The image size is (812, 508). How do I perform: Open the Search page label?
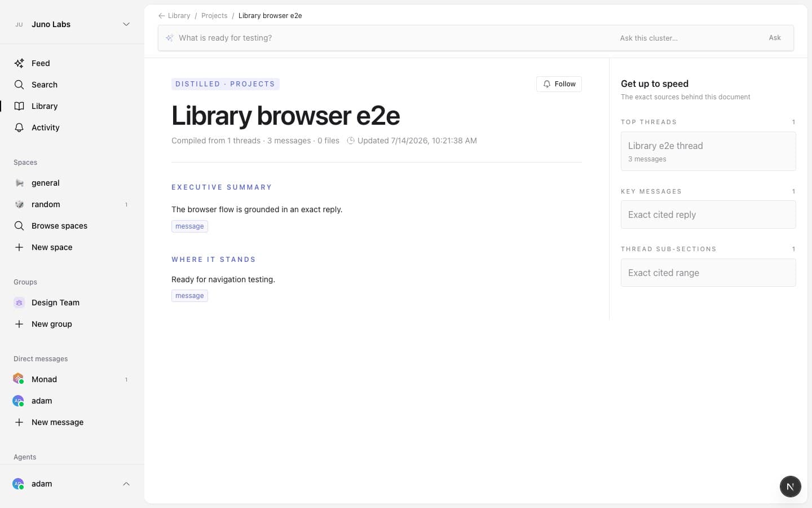pos(45,85)
